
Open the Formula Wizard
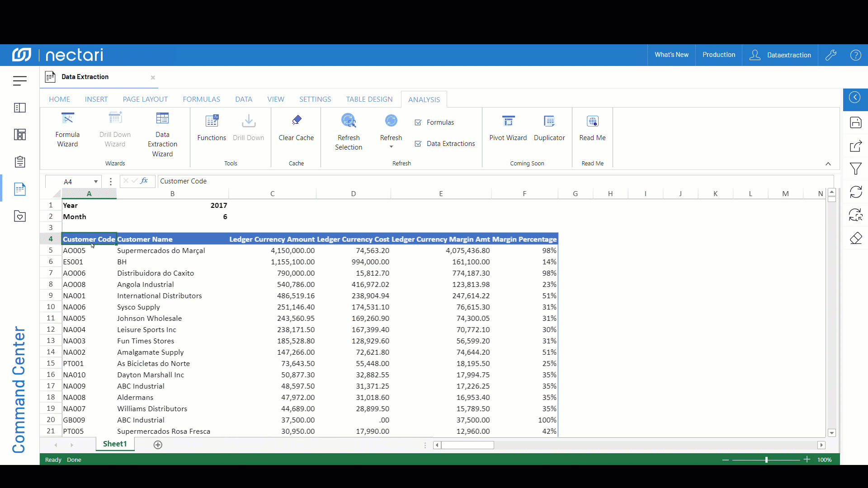(x=67, y=130)
